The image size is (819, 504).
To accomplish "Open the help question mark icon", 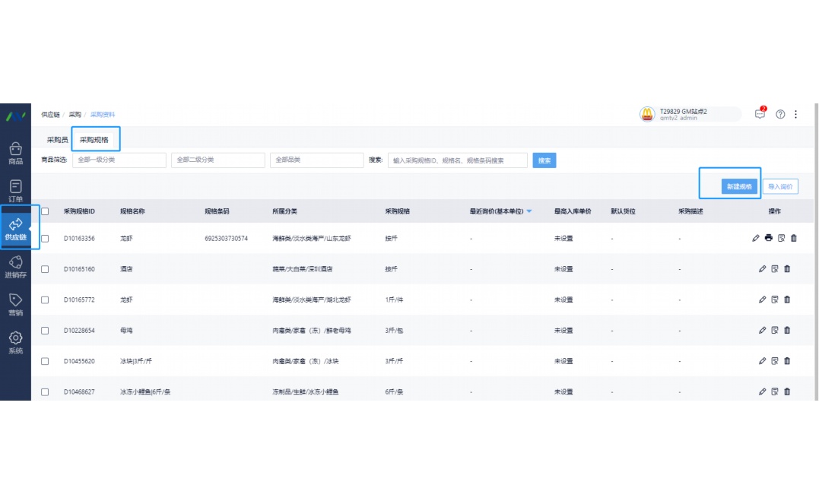I will [x=780, y=114].
